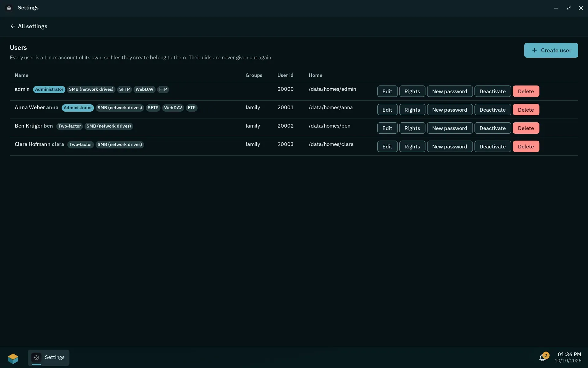Click the Administrator badge on admin row
This screenshot has width=588, height=368.
[x=49, y=90]
